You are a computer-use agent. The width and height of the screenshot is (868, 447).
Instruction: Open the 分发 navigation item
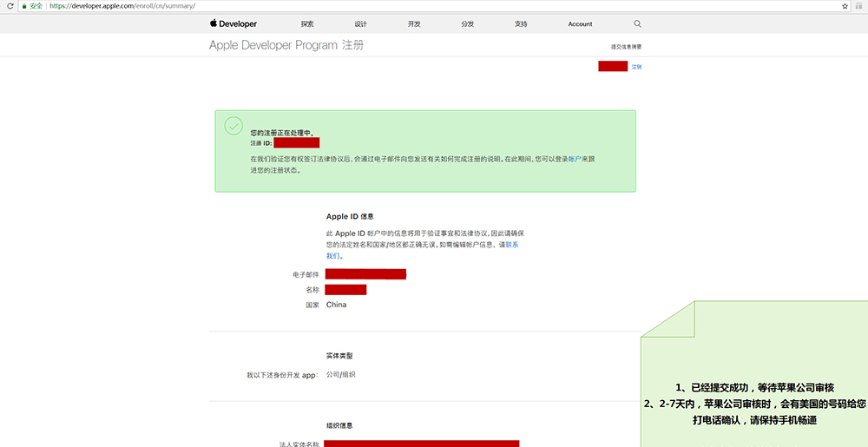pyautogui.click(x=468, y=24)
